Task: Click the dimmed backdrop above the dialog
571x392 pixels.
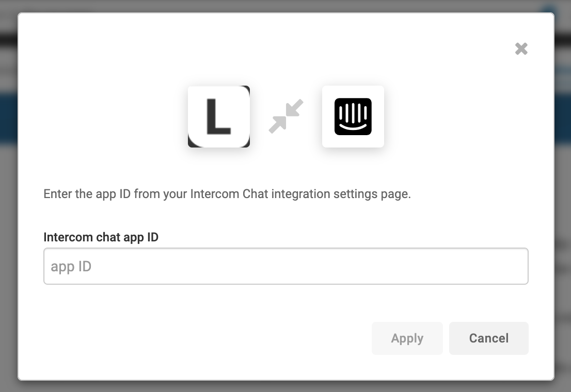Action: (285, 6)
